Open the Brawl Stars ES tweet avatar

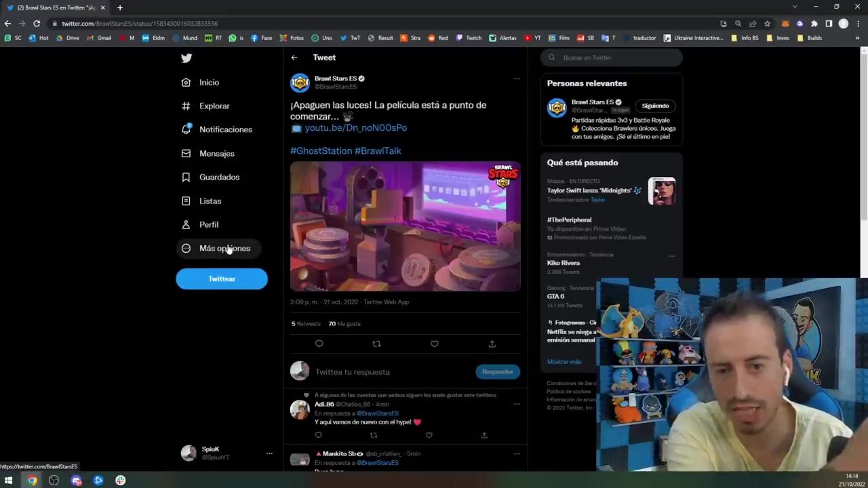point(300,83)
